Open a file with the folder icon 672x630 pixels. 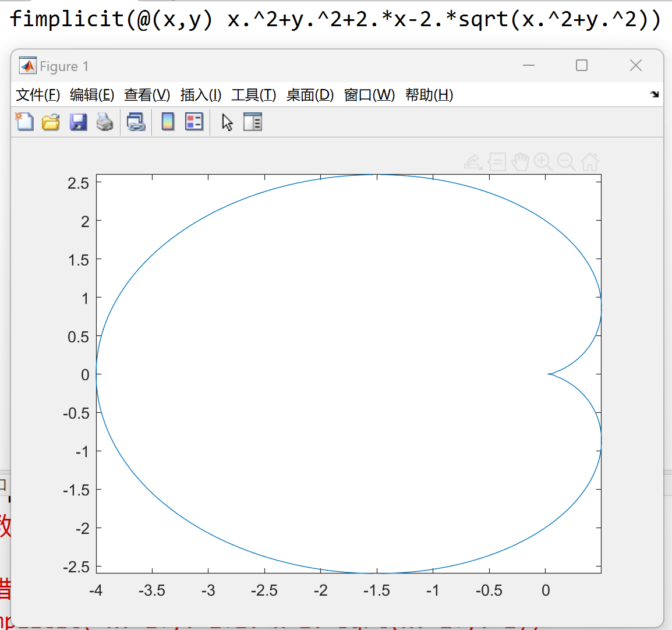pos(51,122)
